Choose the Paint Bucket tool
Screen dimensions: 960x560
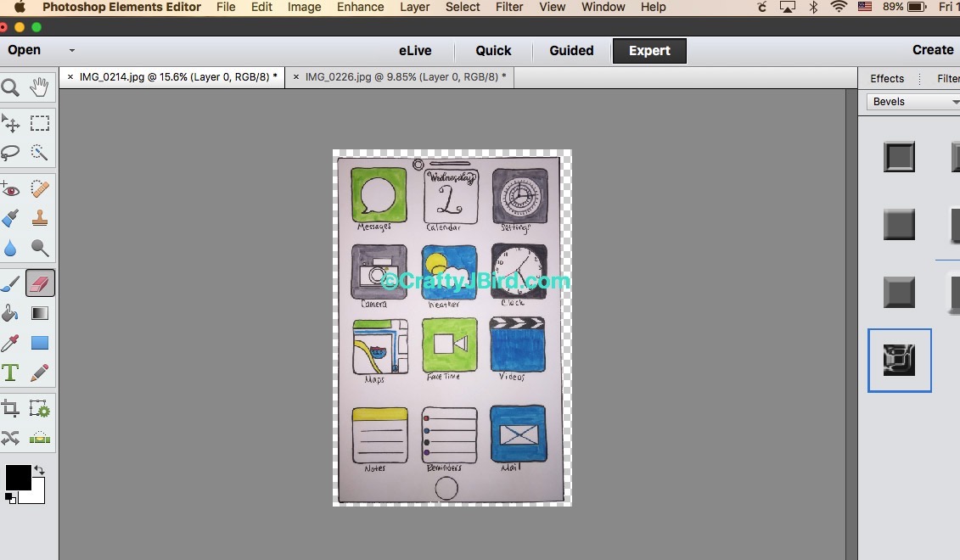(x=10, y=313)
